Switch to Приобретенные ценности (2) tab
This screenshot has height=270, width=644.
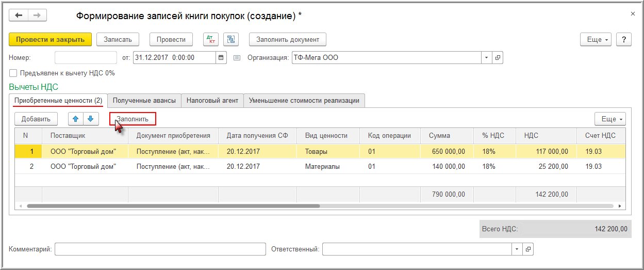[58, 100]
